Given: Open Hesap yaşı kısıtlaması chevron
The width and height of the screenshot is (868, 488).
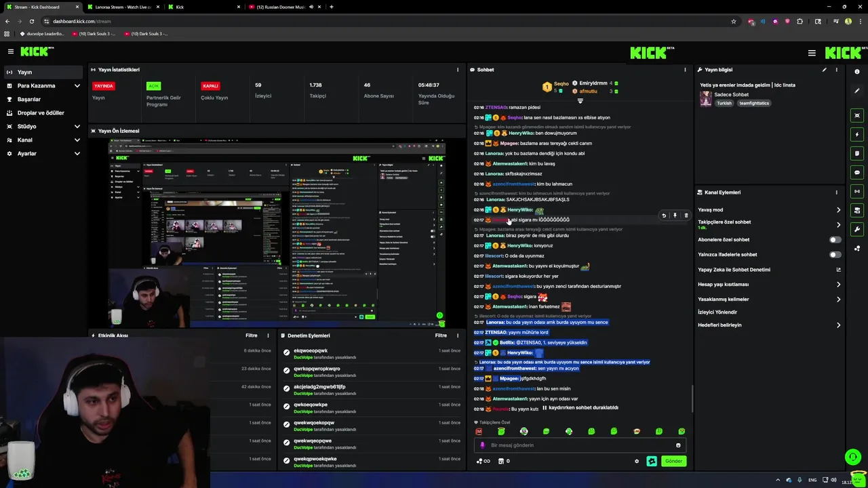Looking at the screenshot, I should tap(838, 285).
